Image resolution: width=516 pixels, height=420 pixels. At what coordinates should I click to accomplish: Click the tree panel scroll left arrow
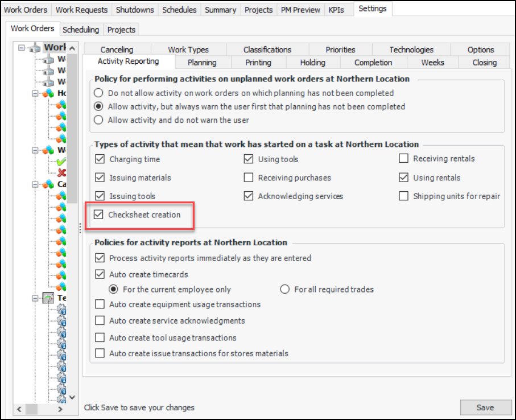pyautogui.click(x=19, y=409)
